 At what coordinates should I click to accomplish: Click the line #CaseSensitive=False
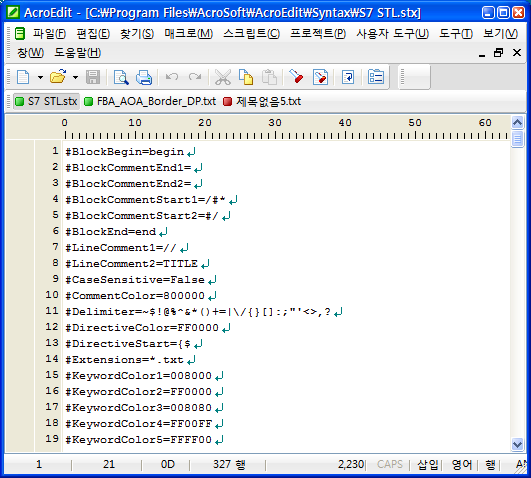(135, 280)
